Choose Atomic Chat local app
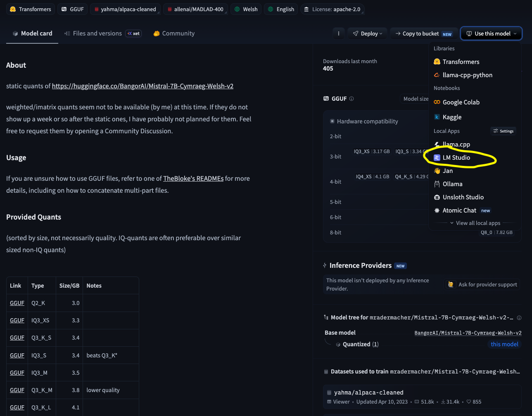The height and width of the screenshot is (416, 532). [x=462, y=210]
